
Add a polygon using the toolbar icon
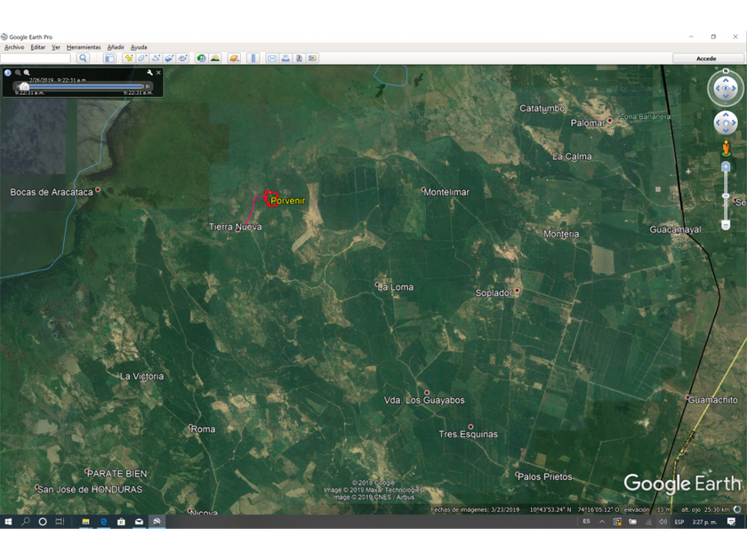click(x=142, y=58)
